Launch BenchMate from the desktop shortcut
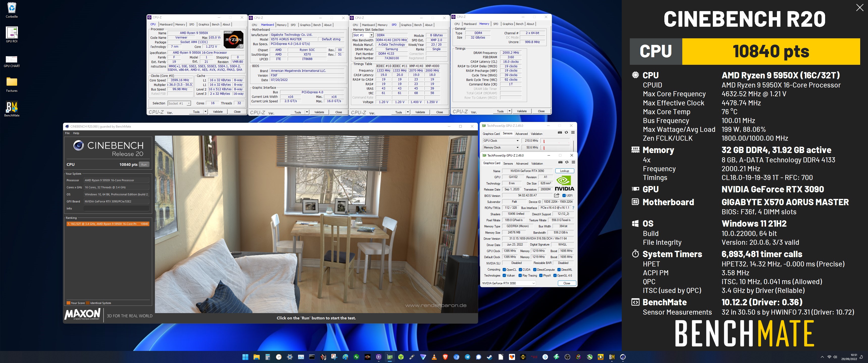Screen dimensions: 868x363 coord(12,109)
